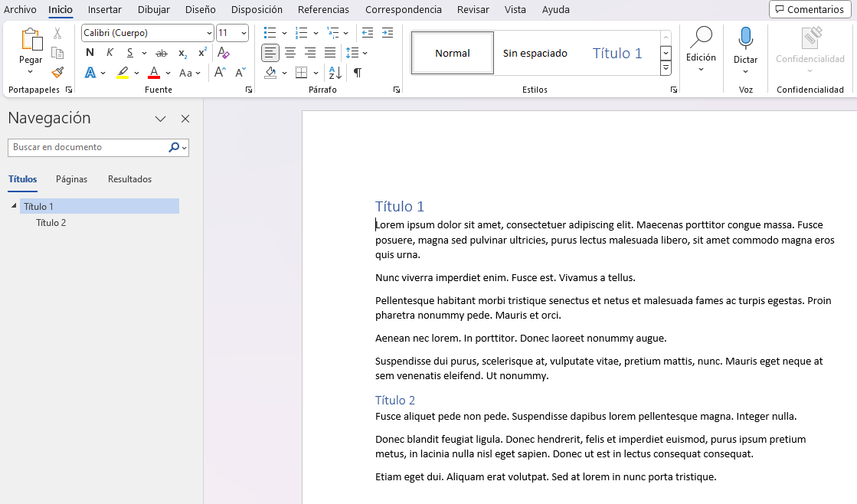Click the Sort A-Z icon
The image size is (857, 504).
[335, 73]
